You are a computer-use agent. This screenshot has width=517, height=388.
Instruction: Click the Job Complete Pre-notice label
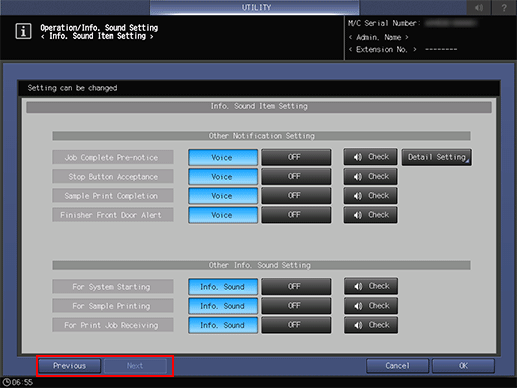point(113,157)
